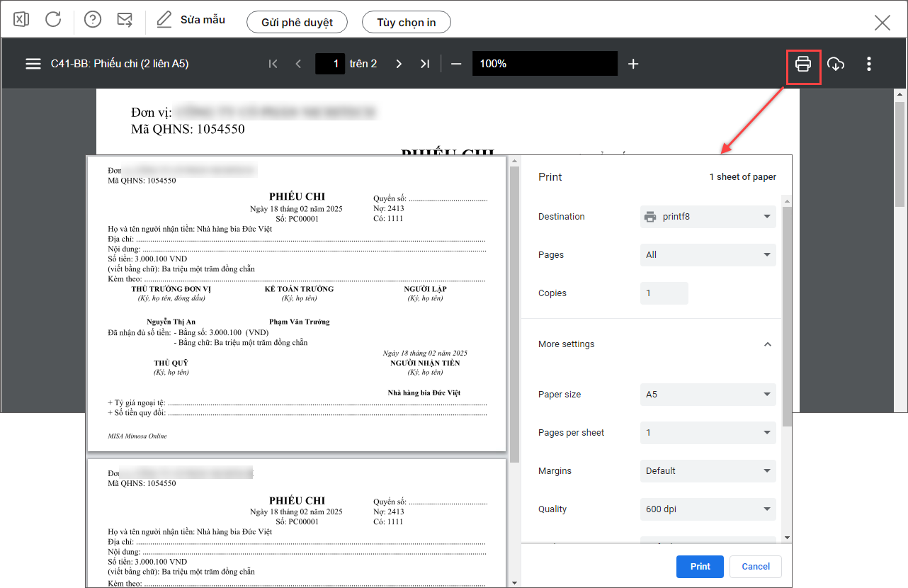Open the Paper size dropdown
908x588 pixels.
click(707, 395)
